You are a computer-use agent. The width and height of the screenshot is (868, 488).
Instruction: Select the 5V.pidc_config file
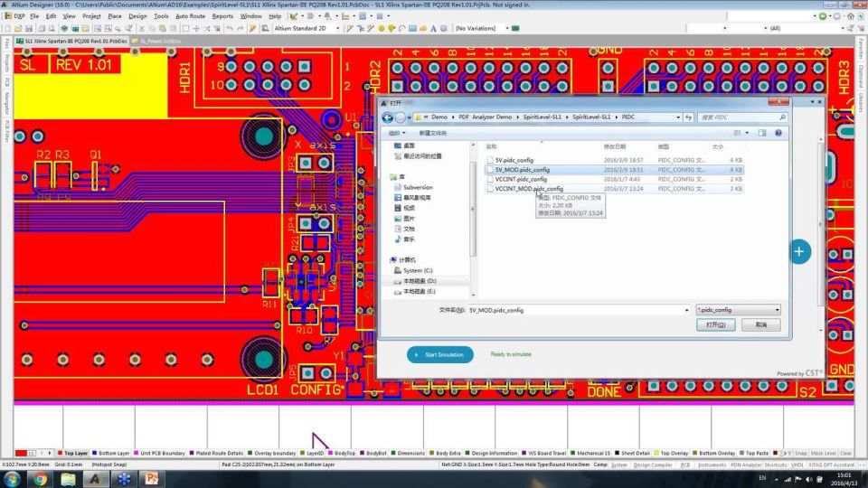click(613, 160)
